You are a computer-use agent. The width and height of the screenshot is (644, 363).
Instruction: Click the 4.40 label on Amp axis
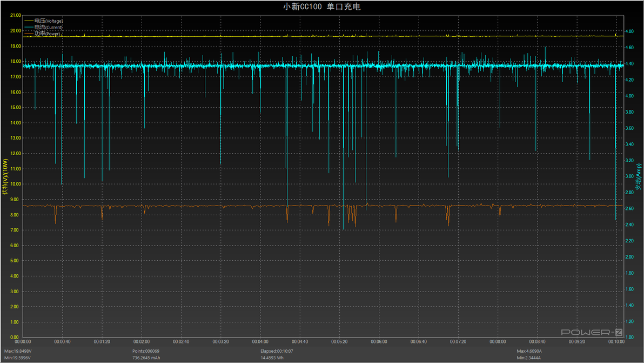[x=629, y=64]
